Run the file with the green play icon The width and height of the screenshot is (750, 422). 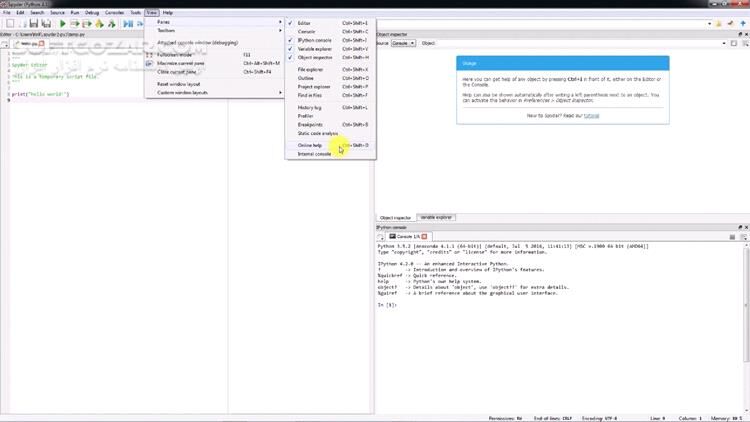63,23
